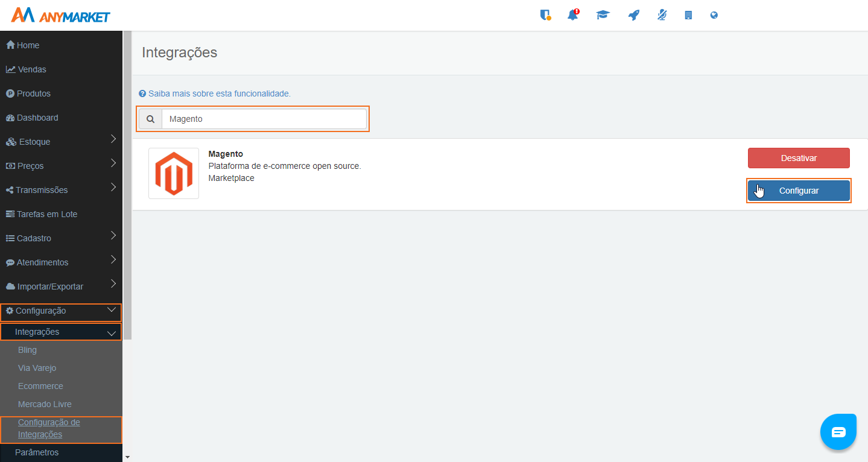This screenshot has height=462, width=868.
Task: Click the Marketplace label text
Action: [231, 178]
